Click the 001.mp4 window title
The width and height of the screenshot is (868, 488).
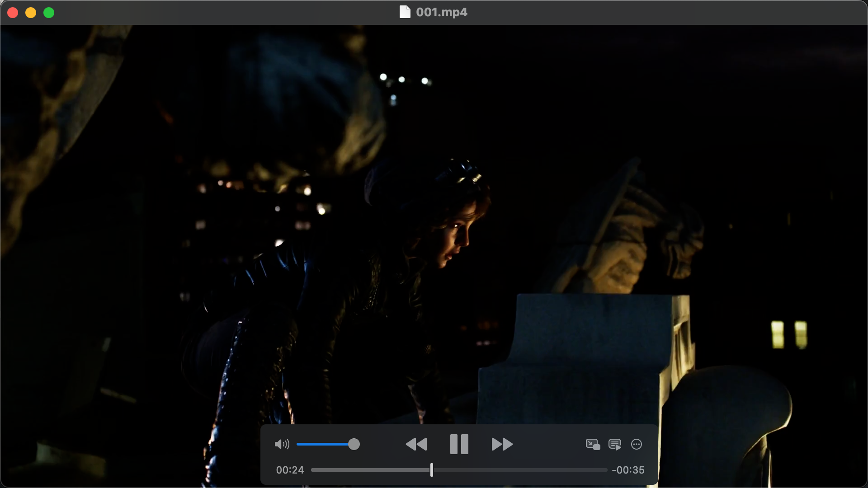442,12
